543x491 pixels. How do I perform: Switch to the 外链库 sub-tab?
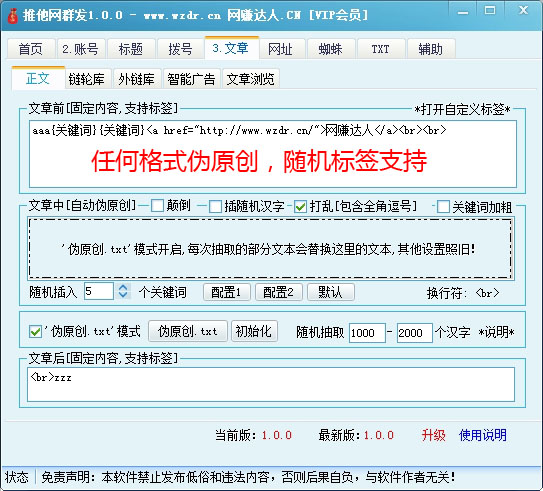136,79
